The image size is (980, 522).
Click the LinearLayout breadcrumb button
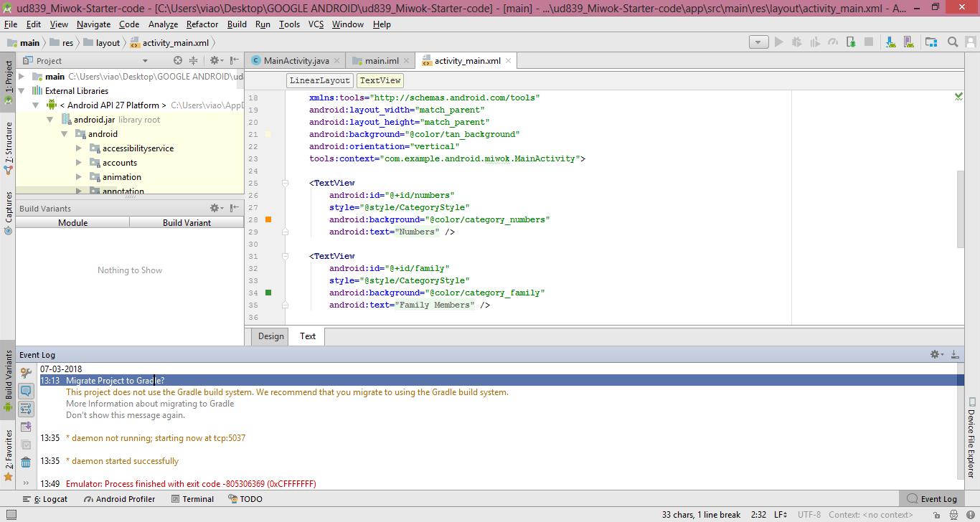(x=319, y=80)
